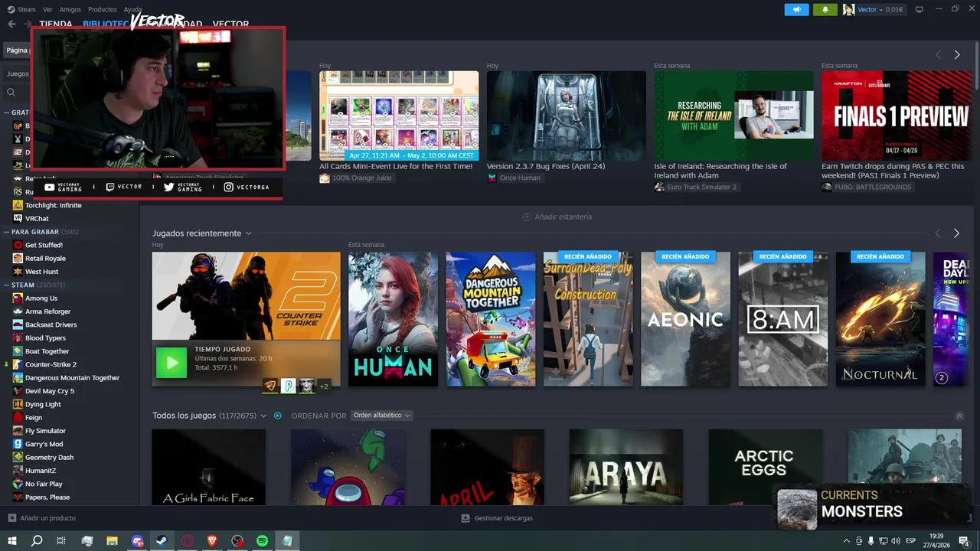Click the Retail Royale icon in sidebar
The height and width of the screenshot is (551, 980).
pos(18,259)
